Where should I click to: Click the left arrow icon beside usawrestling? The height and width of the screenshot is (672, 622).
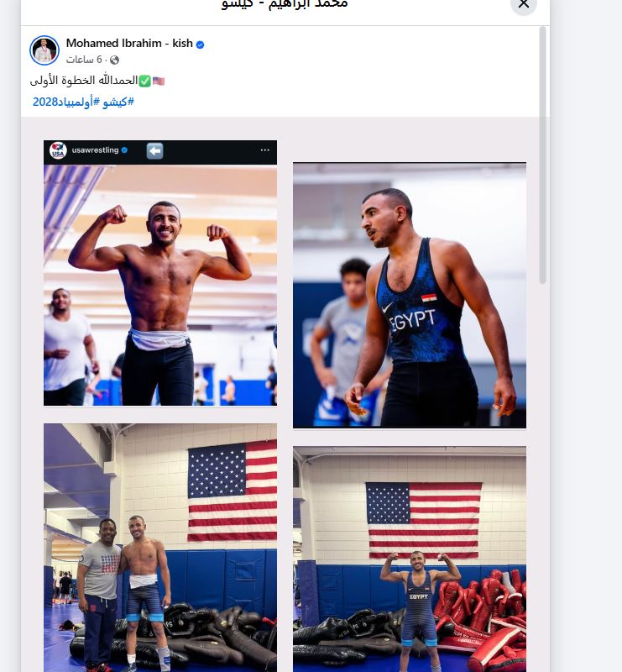point(154,151)
